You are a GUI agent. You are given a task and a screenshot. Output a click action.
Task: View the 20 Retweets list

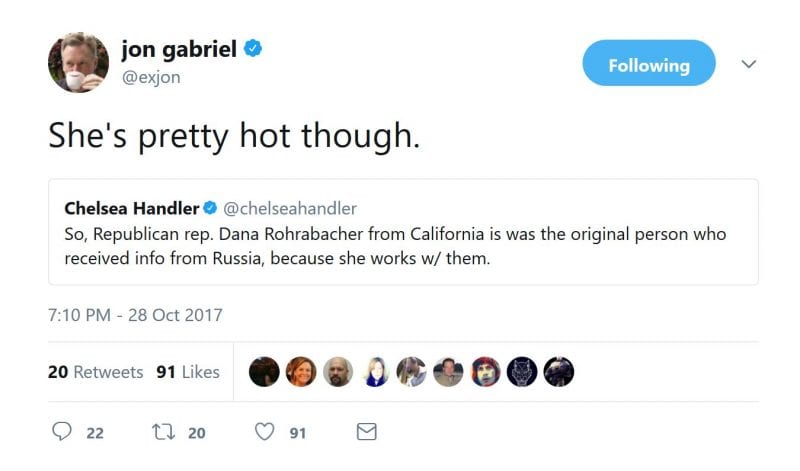click(96, 371)
